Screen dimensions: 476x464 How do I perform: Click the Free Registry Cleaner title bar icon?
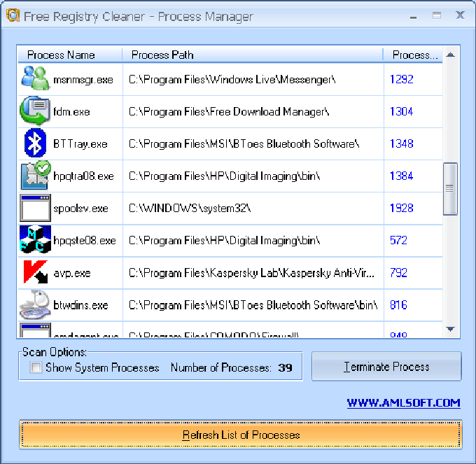tap(13, 15)
